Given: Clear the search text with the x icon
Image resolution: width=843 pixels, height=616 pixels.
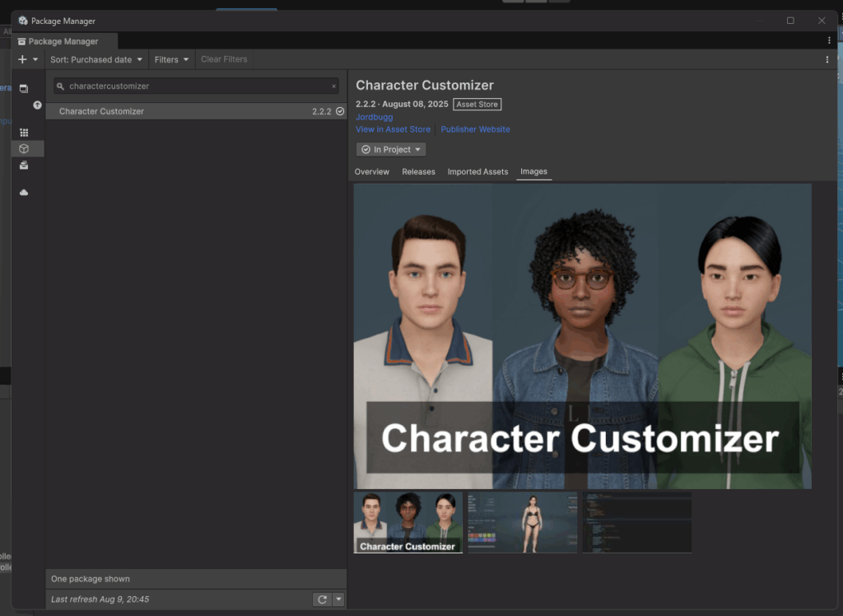Looking at the screenshot, I should [x=334, y=86].
